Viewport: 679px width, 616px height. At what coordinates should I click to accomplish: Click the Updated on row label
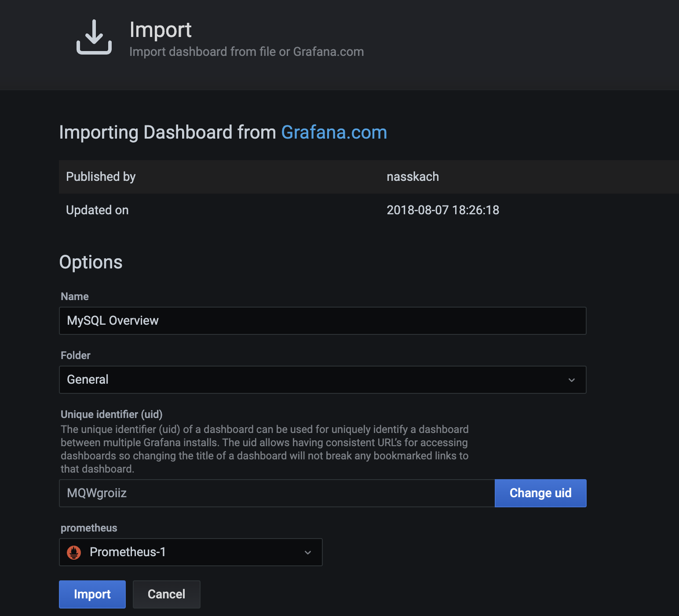click(97, 210)
